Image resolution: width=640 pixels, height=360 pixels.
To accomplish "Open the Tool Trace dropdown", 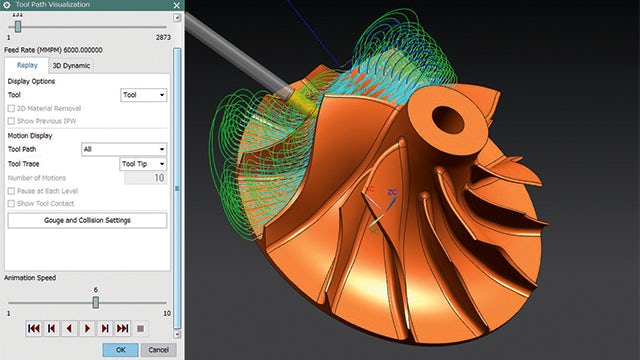I will point(143,164).
